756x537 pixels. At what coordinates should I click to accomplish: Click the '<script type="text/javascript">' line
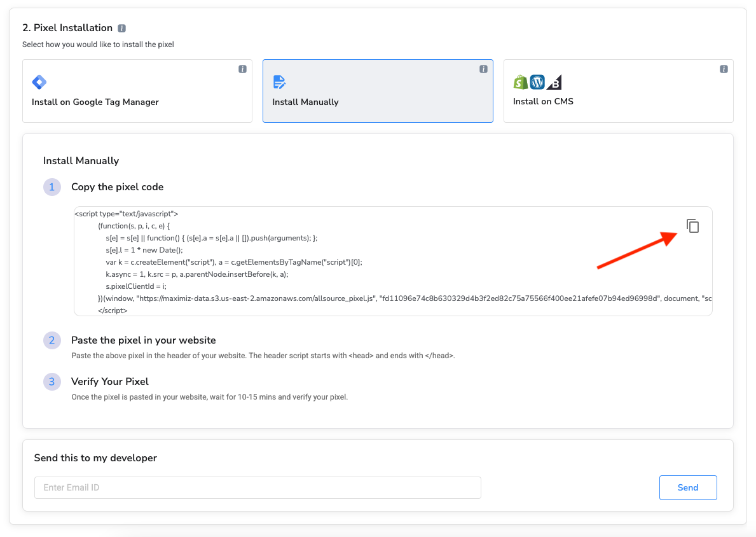(127, 214)
